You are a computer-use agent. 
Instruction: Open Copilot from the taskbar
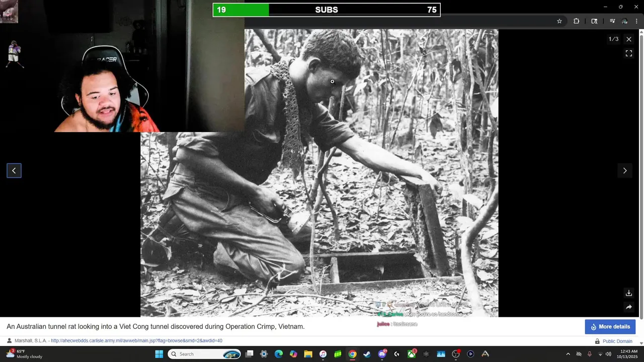293,354
